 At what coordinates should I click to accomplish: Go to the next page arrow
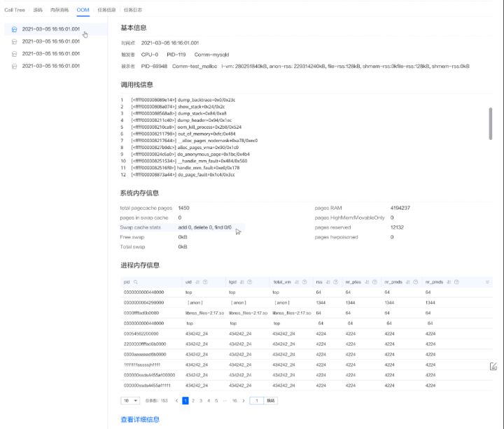click(244, 401)
